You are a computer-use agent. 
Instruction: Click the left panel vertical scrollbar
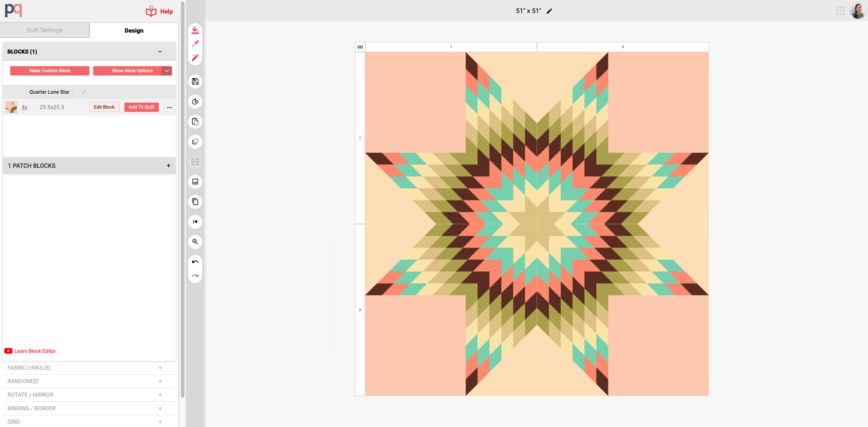182,200
